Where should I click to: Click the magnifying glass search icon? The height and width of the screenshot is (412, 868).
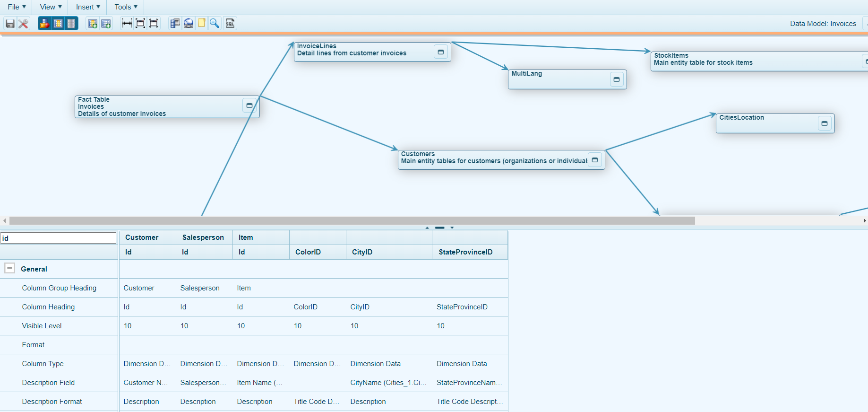(215, 24)
